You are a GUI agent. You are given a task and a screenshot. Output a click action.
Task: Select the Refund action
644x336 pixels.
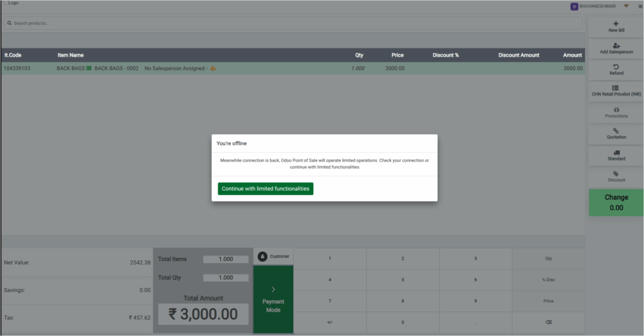(616, 70)
